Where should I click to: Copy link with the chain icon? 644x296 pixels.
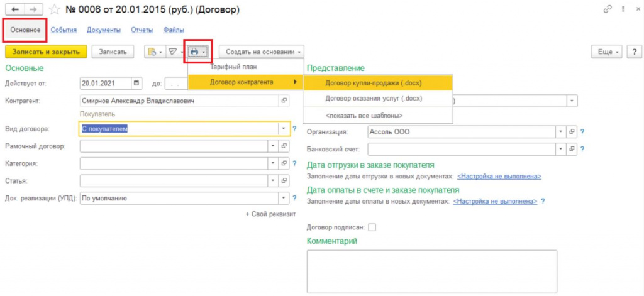[x=608, y=9]
